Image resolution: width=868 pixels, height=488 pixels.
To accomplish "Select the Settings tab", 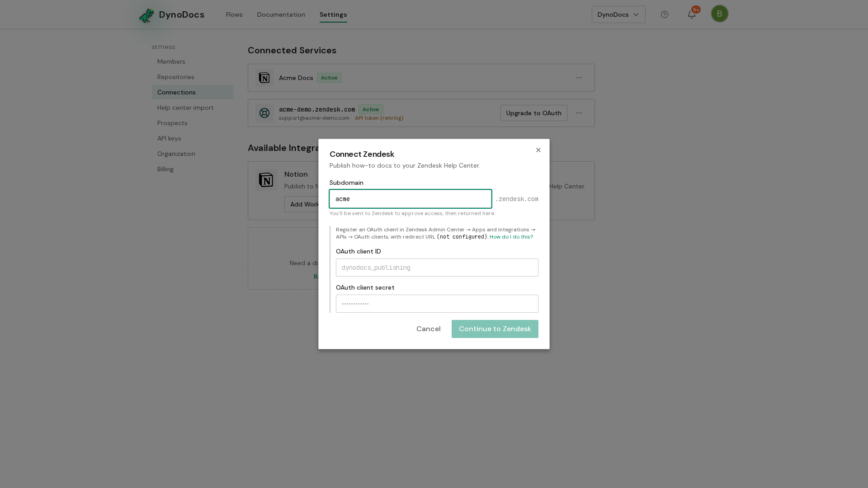I will tap(333, 14).
